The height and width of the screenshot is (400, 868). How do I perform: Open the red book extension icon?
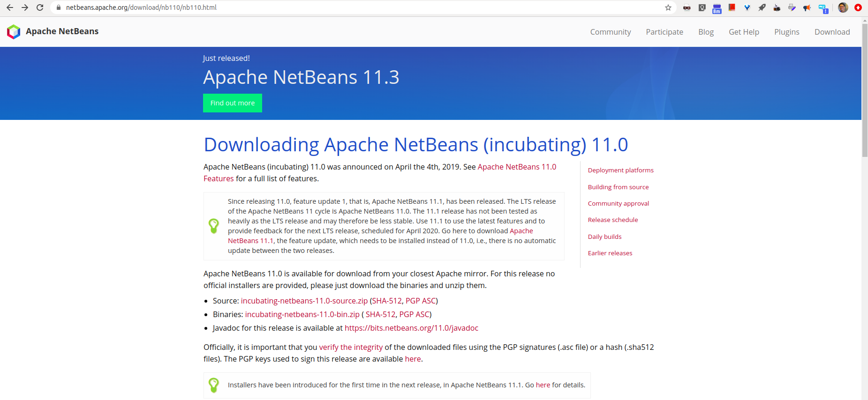point(732,7)
